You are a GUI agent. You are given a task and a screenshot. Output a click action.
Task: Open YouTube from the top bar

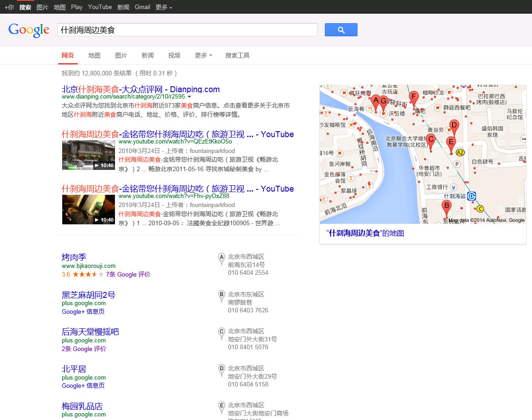pyautogui.click(x=100, y=7)
